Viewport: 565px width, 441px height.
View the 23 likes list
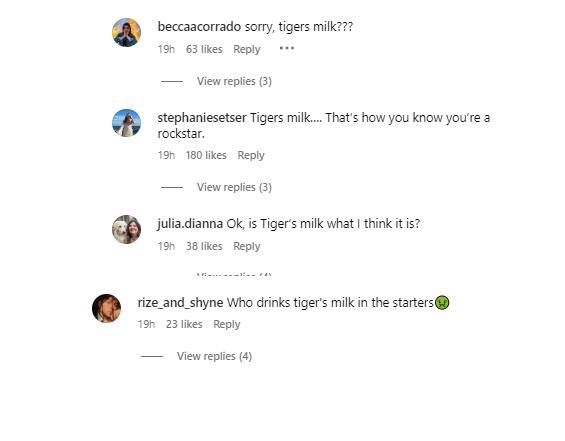(184, 324)
